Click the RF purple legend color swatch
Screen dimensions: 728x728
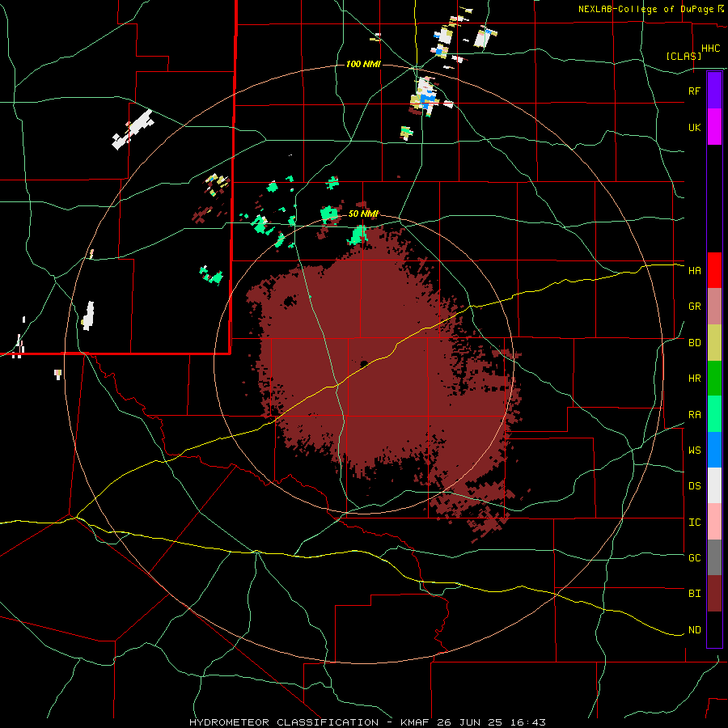(714, 91)
